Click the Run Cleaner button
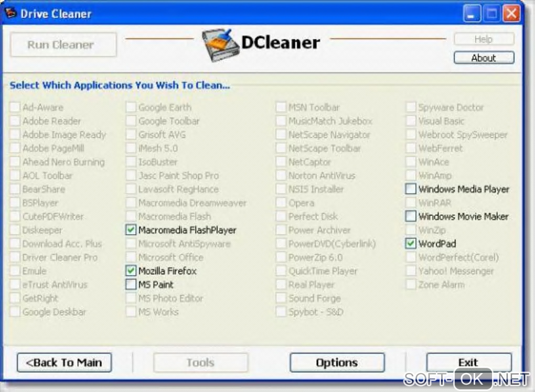Image resolution: width=535 pixels, height=392 pixels. [63, 45]
